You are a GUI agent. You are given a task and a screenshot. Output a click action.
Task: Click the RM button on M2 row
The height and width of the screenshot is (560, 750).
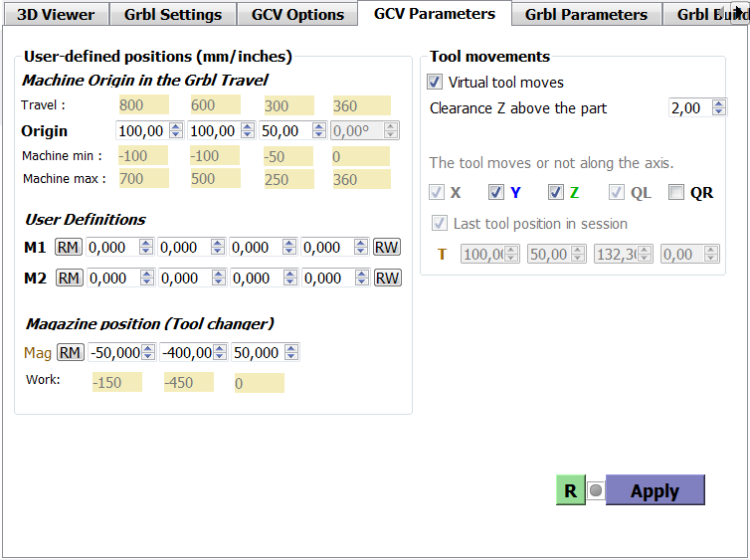point(70,278)
